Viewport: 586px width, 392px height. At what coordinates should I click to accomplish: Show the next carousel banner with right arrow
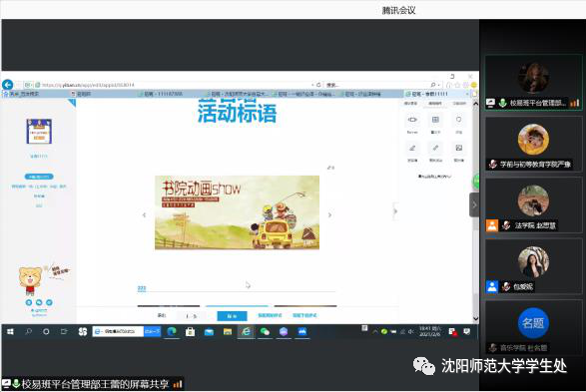point(329,215)
